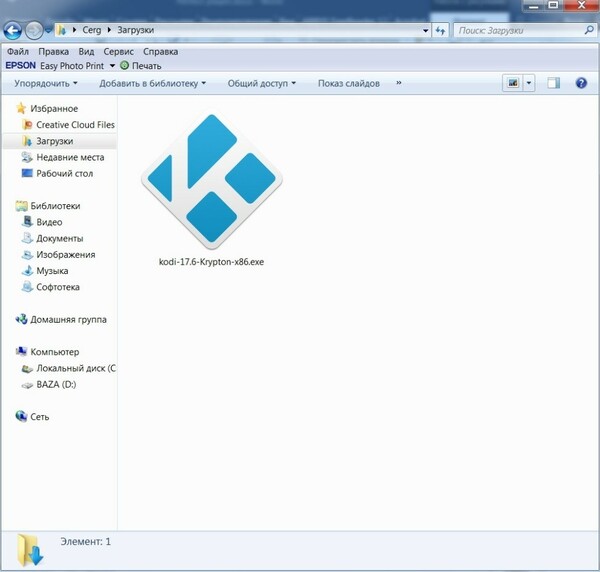Show more toolbar commands chevron
This screenshot has width=600, height=572.
[x=399, y=83]
